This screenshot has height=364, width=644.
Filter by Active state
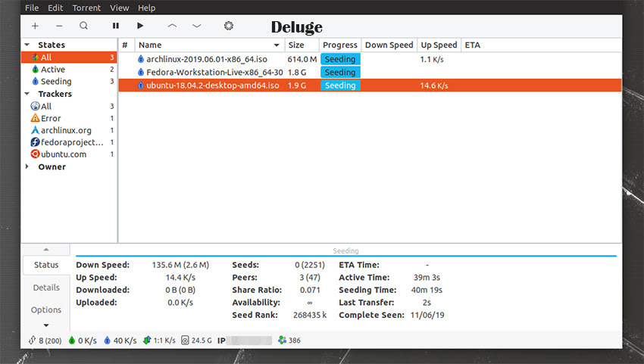pos(69,70)
